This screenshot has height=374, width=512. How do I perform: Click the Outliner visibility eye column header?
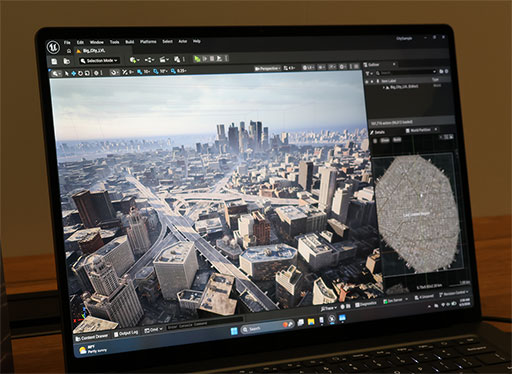click(367, 82)
